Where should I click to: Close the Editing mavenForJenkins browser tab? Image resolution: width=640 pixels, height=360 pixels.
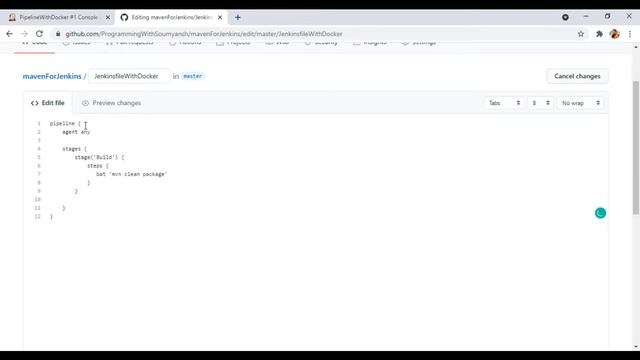(220, 17)
